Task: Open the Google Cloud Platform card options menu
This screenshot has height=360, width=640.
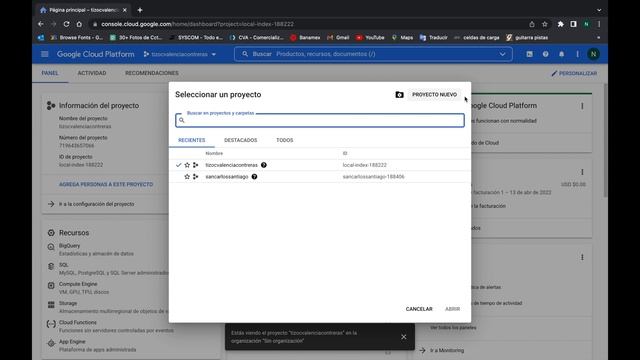Action: (x=582, y=106)
